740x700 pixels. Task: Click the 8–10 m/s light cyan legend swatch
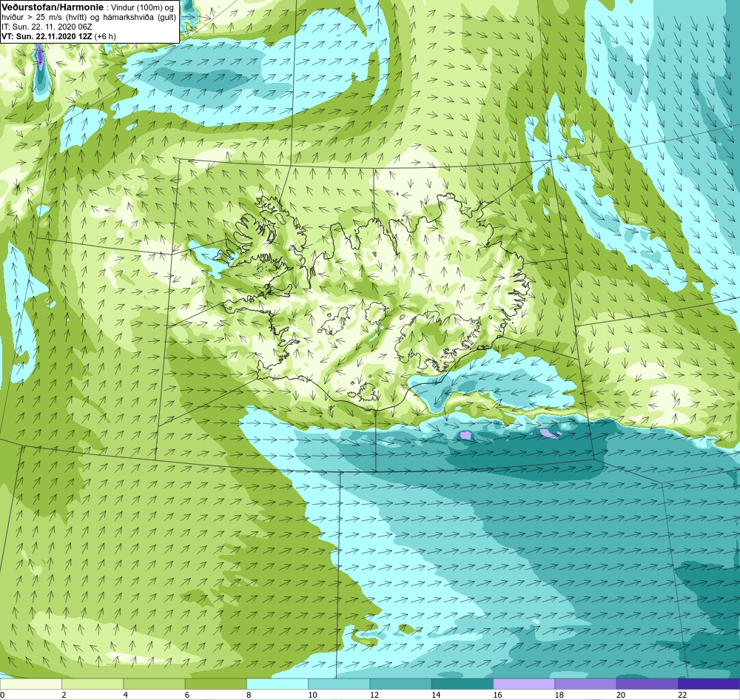click(277, 684)
